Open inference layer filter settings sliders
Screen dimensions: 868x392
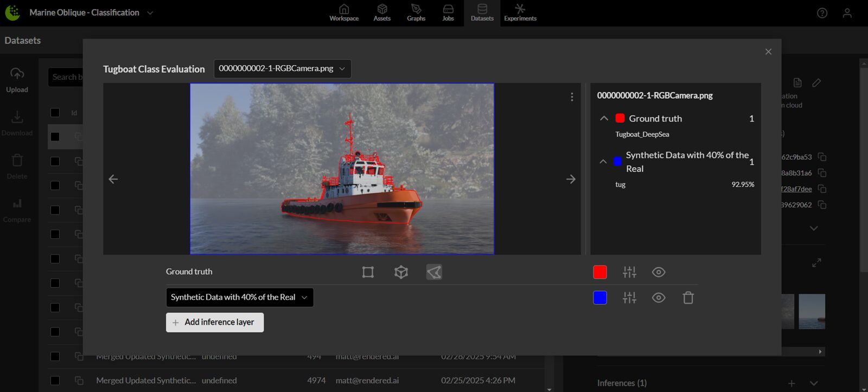(629, 298)
